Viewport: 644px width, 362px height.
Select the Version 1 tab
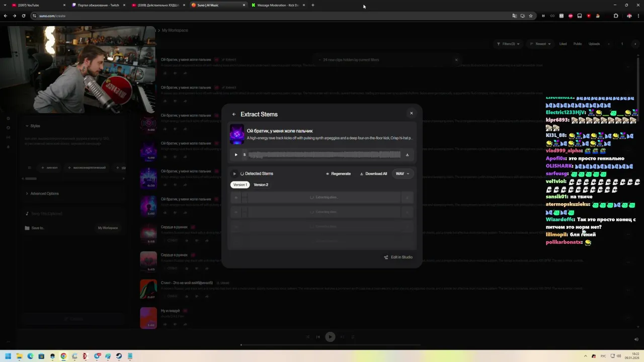pos(240,185)
